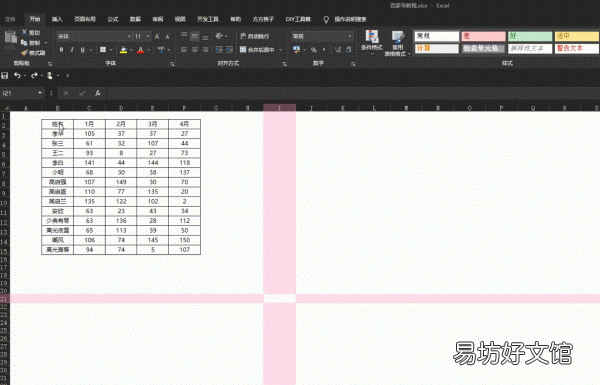Click the increase font size icon
This screenshot has width=600, height=385.
pyautogui.click(x=157, y=36)
